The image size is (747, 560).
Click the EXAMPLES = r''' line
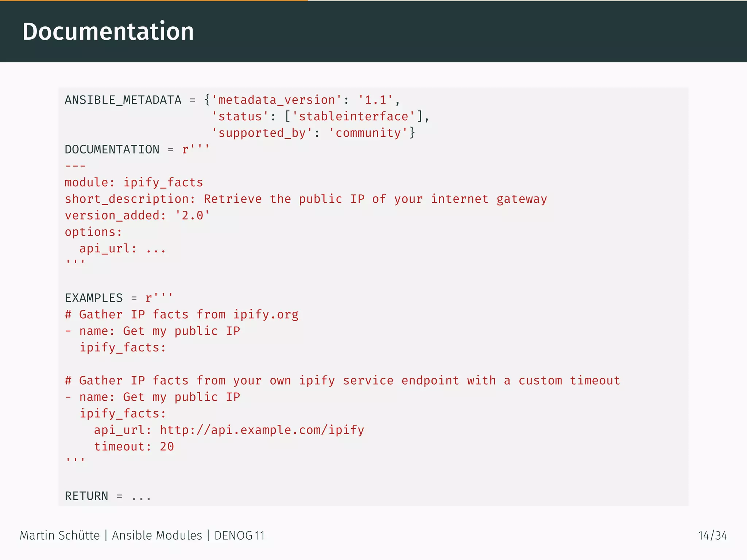tap(119, 298)
